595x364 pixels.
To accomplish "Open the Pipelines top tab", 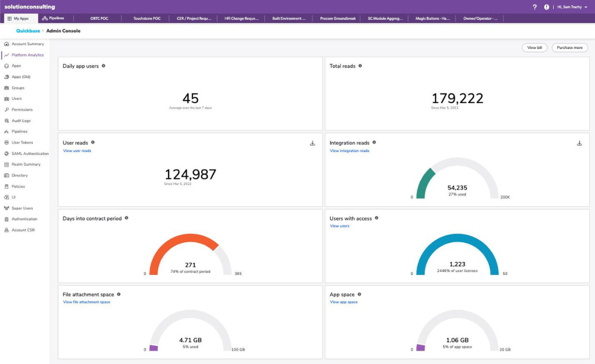I will [53, 18].
